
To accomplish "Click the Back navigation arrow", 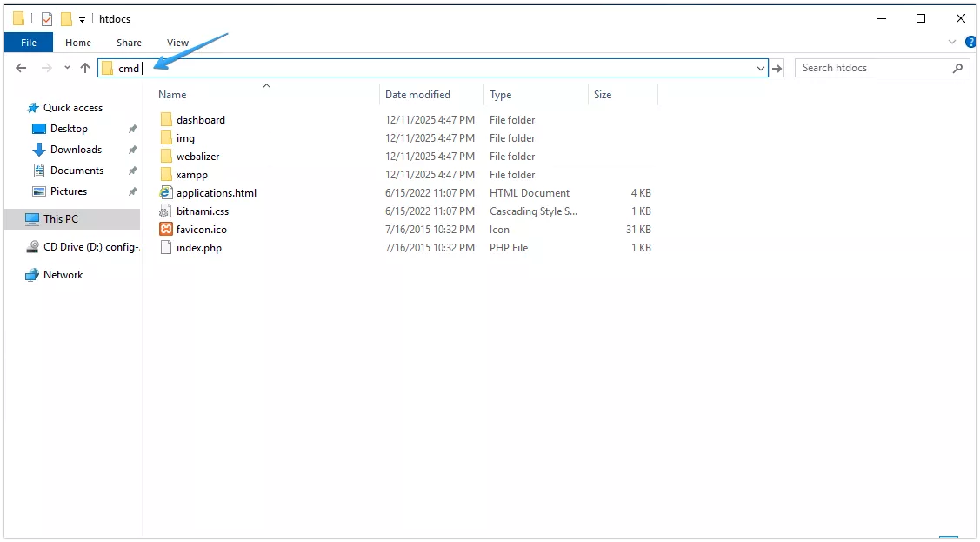I will pos(21,67).
